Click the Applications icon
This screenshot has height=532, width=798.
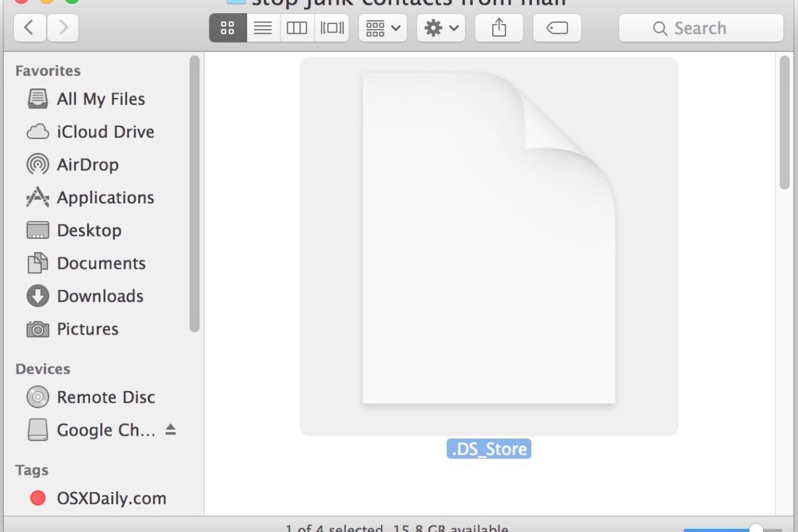tap(38, 198)
